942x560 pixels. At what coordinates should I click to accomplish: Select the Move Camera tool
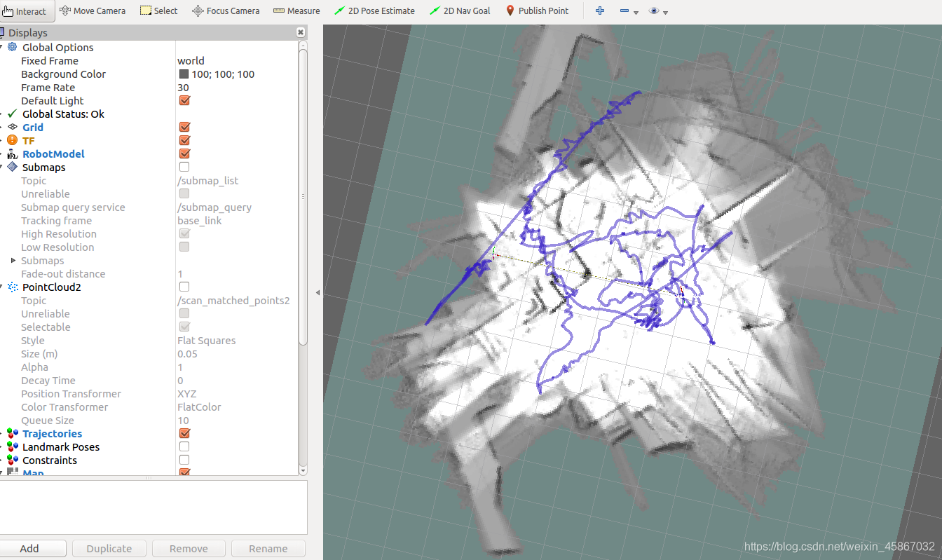93,11
